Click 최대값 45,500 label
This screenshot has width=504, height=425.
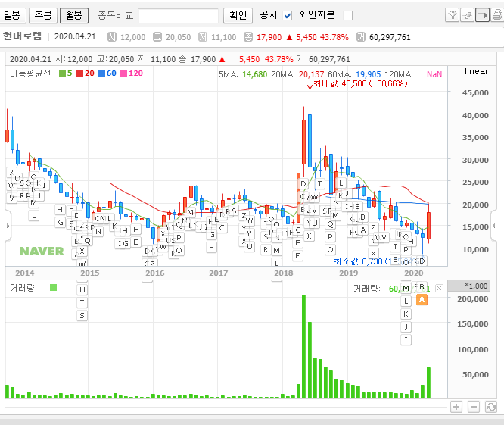(360, 83)
